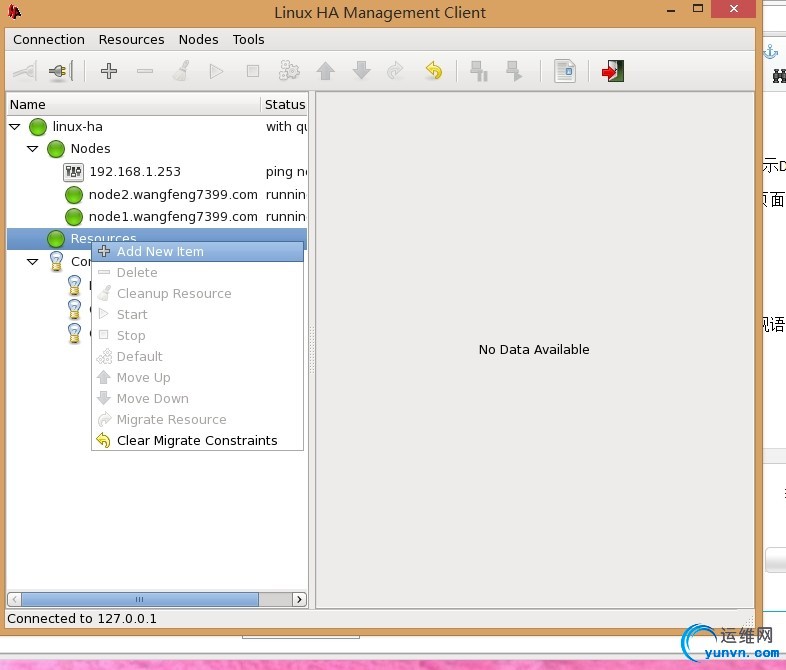Click the gears Default toolbar icon
Viewport: 786px width, 670px height.
[289, 71]
